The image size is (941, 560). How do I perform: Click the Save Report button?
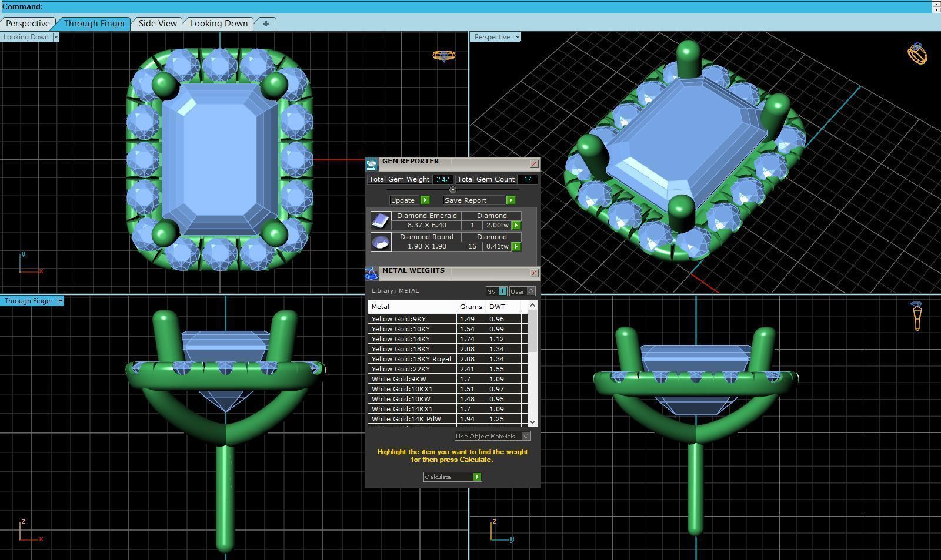click(479, 200)
